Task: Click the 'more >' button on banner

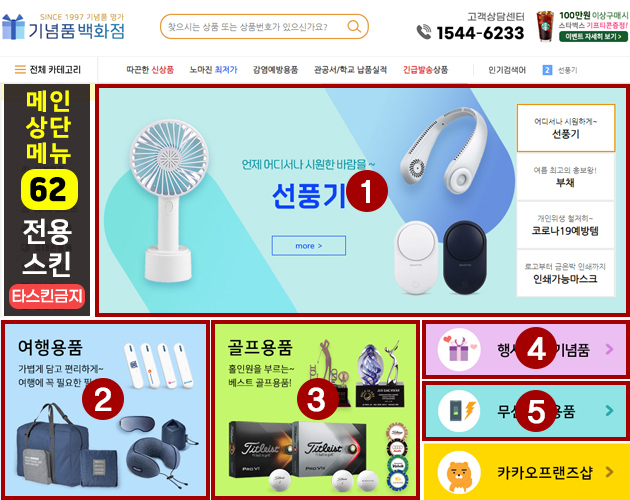Action: 309,246
